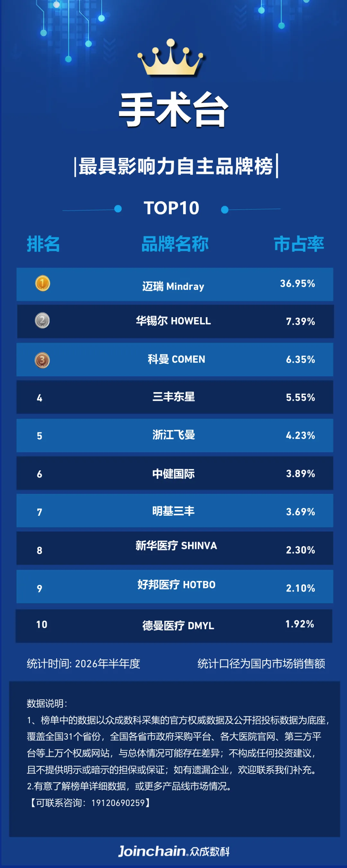Click the 最具影响力自主品牌榜 subtitle
The height and width of the screenshot is (868, 347).
[x=175, y=166]
